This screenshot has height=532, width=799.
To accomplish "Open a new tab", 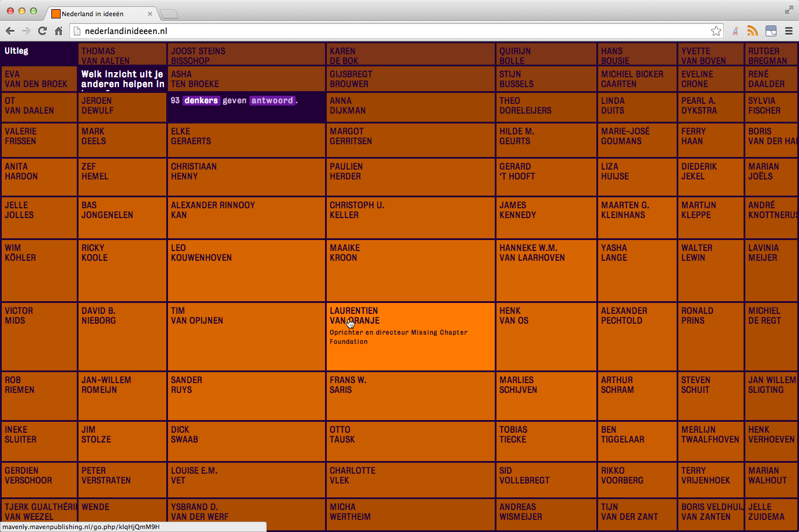I will [x=169, y=14].
